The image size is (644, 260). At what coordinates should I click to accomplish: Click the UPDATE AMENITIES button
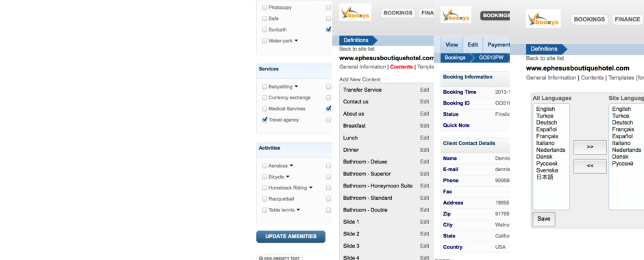click(290, 237)
